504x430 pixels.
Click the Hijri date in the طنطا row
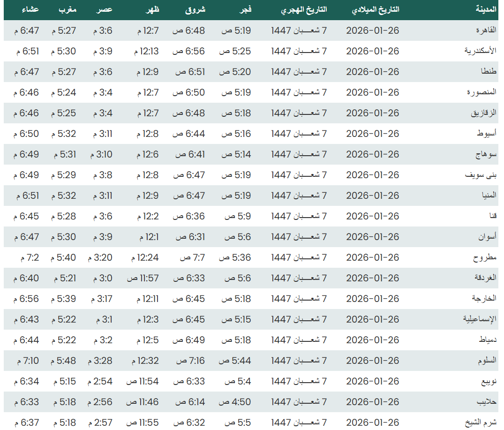(299, 72)
